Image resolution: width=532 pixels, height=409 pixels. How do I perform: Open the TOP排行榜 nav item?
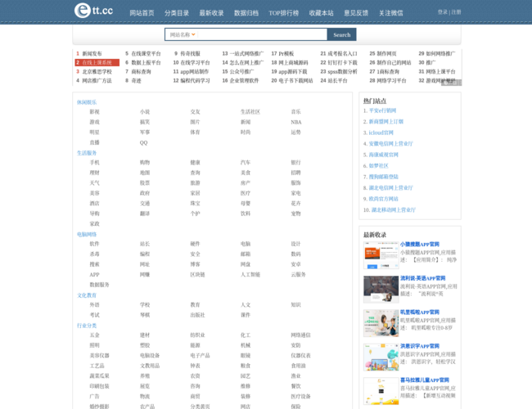pyautogui.click(x=284, y=13)
